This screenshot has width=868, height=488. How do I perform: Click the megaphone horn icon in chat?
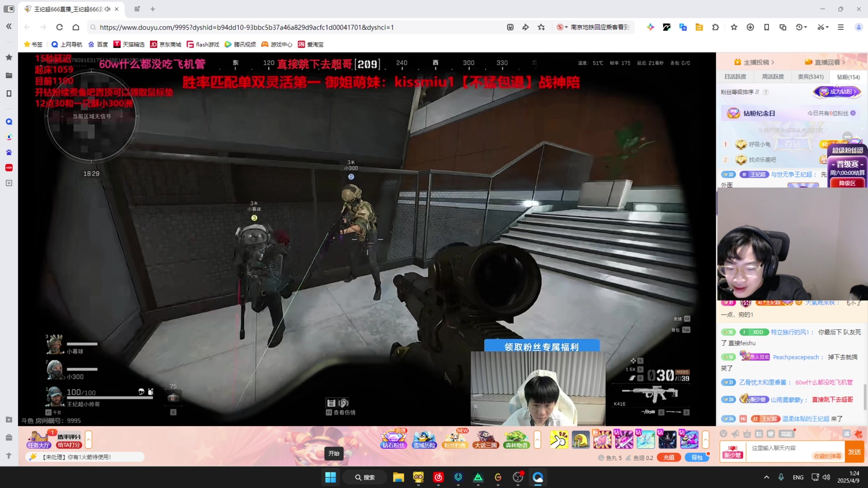pos(735,434)
